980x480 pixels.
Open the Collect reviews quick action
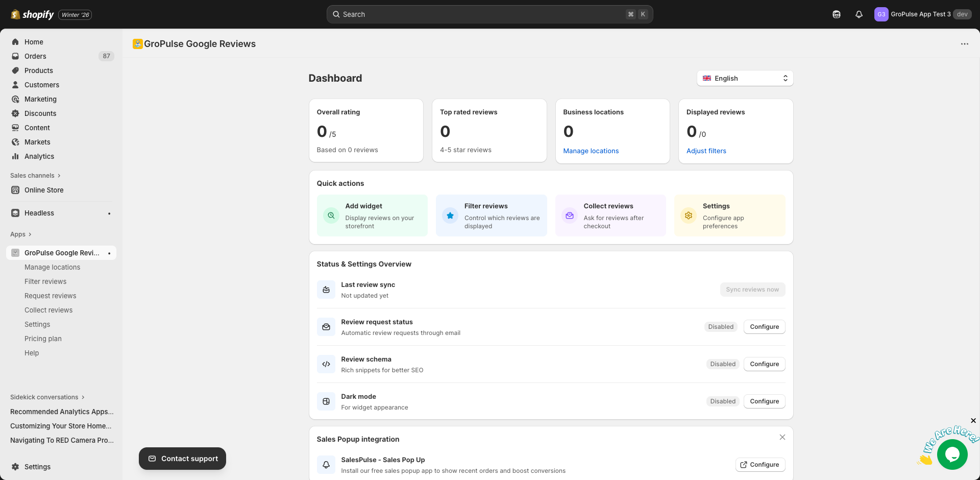(610, 215)
